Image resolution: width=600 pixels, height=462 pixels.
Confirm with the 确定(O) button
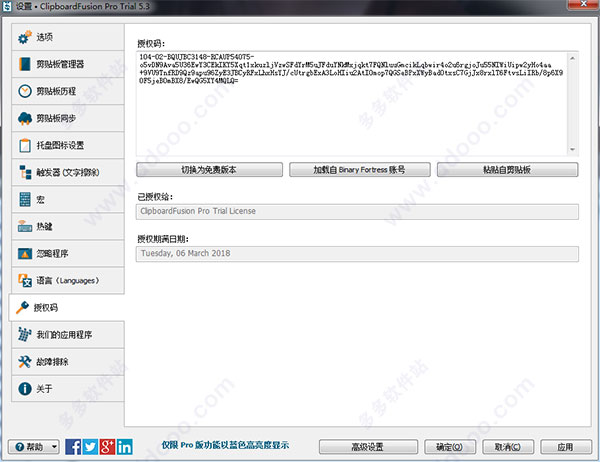(450, 447)
